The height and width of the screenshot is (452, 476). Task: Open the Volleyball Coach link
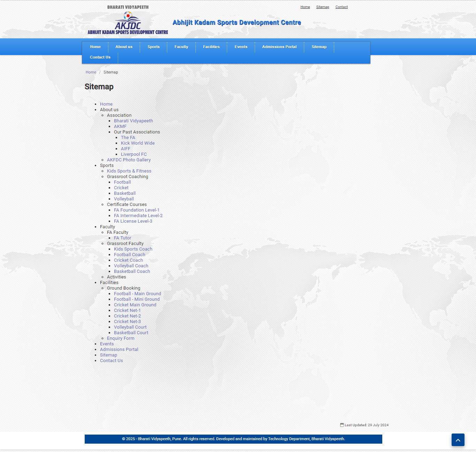click(131, 266)
